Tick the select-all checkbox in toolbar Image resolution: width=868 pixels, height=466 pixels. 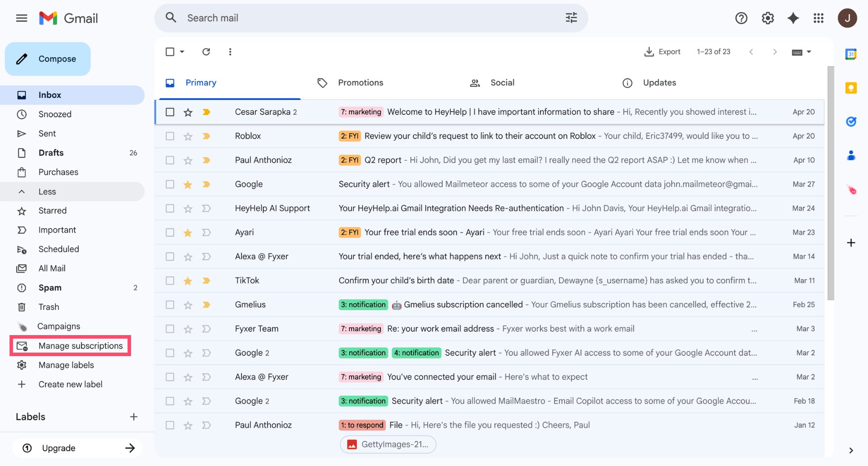170,52
